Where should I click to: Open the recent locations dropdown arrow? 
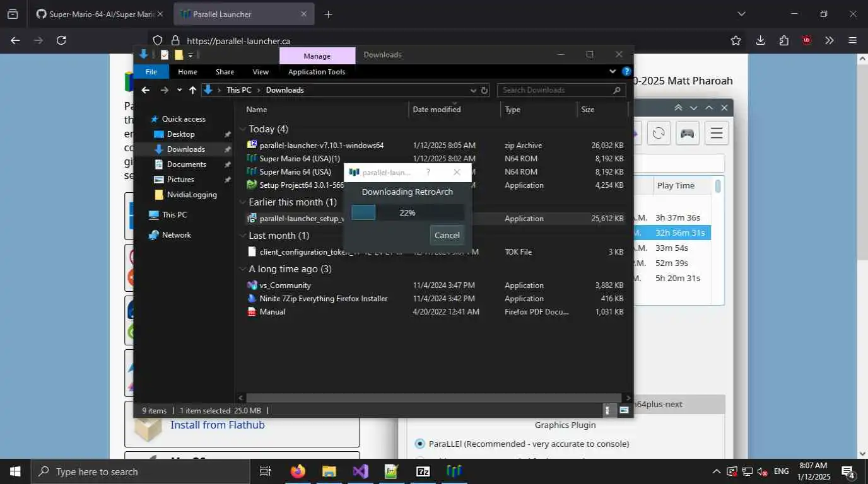179,90
